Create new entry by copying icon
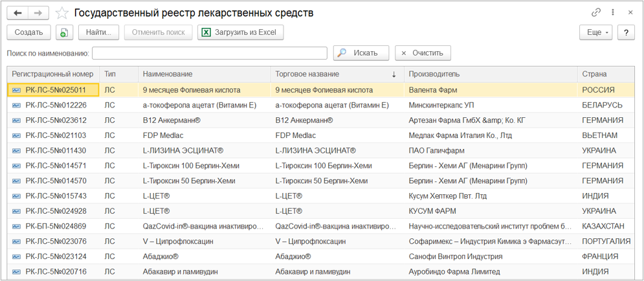 [65, 32]
